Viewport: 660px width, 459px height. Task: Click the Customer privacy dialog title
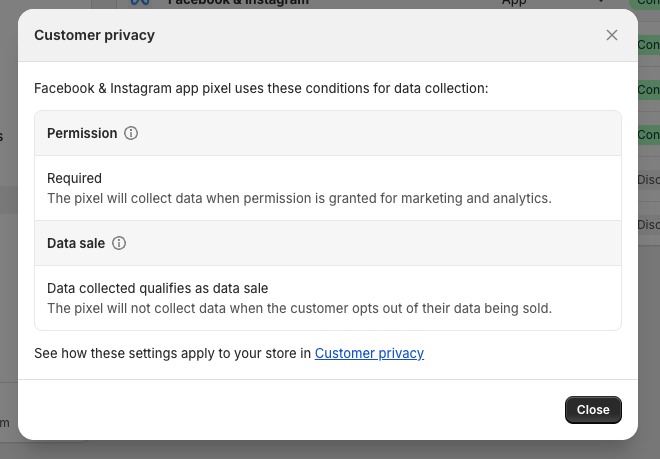(x=94, y=35)
